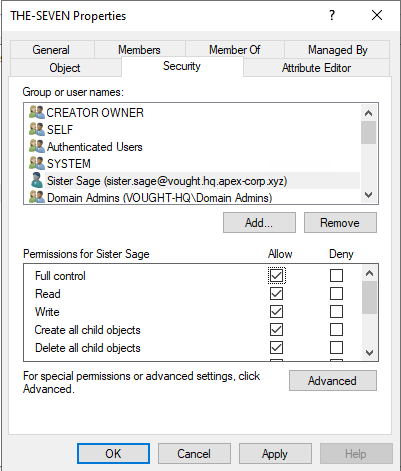Screen dimensions: 401x471
Task: Click the Apply button
Action: pos(275,454)
